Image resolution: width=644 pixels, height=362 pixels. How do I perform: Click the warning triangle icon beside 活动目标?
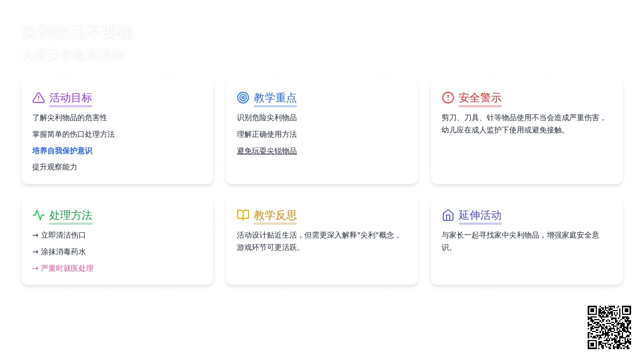pyautogui.click(x=39, y=98)
